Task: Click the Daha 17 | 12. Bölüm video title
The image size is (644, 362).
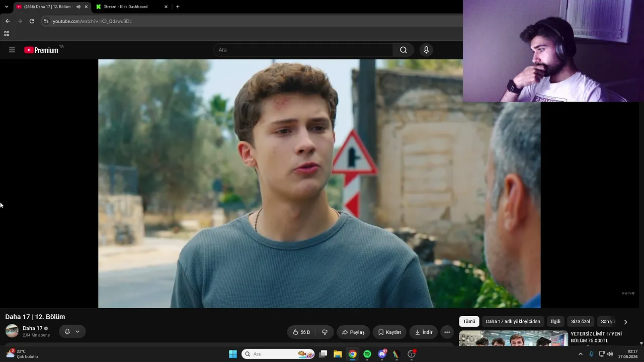Action: [x=35, y=317]
